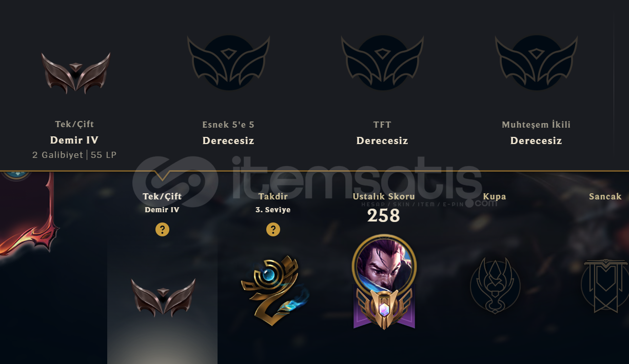The height and width of the screenshot is (364, 629).
Task: Click the Derecesiz text under TFT
Action: pyautogui.click(x=382, y=140)
